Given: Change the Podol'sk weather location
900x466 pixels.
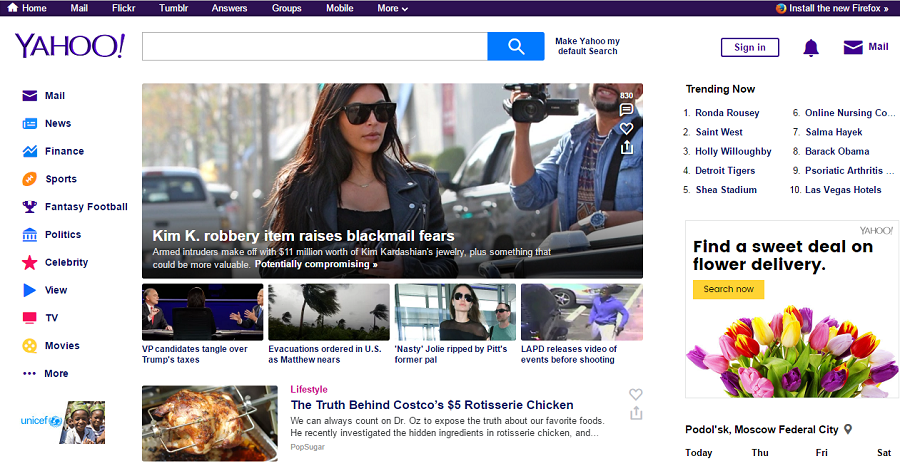Looking at the screenshot, I should click(x=848, y=429).
